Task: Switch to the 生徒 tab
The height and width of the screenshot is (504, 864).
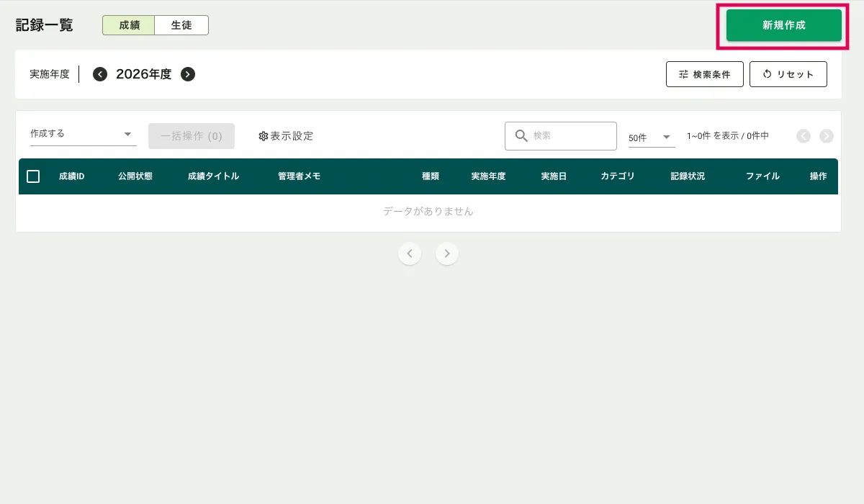Action: (x=181, y=25)
